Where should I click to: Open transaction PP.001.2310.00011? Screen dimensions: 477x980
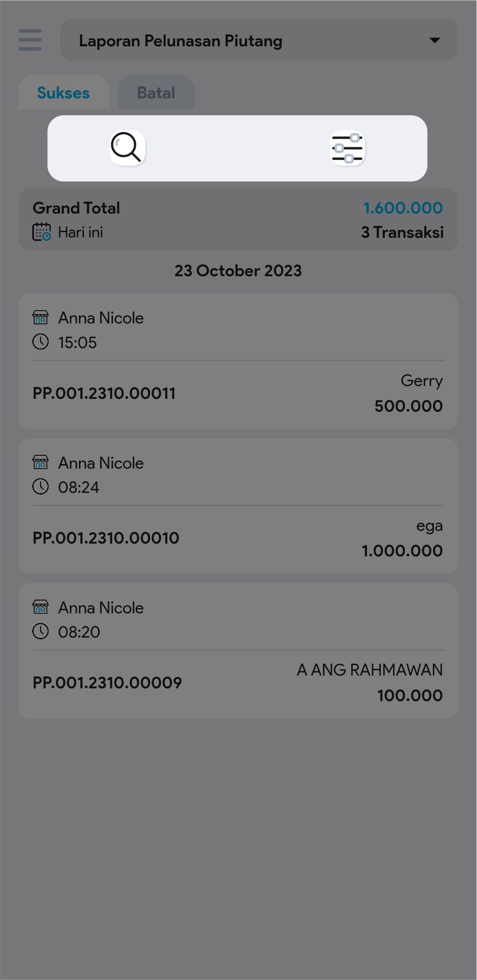[x=104, y=393]
